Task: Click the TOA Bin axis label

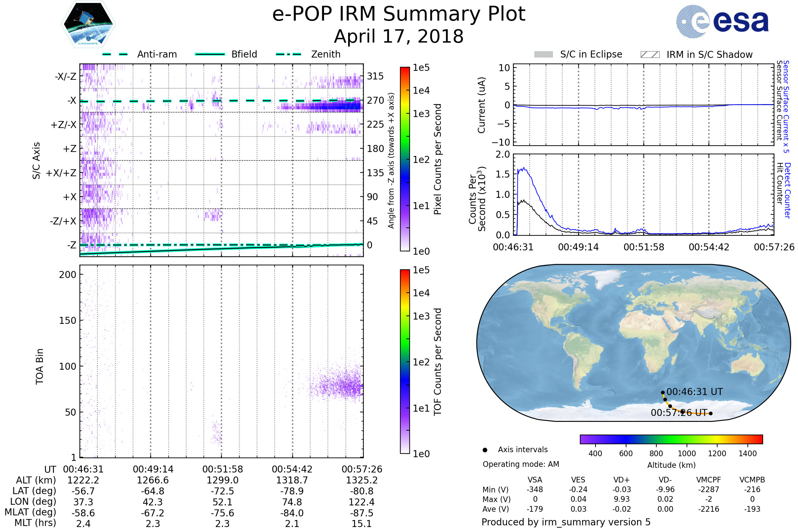Action: [40, 366]
